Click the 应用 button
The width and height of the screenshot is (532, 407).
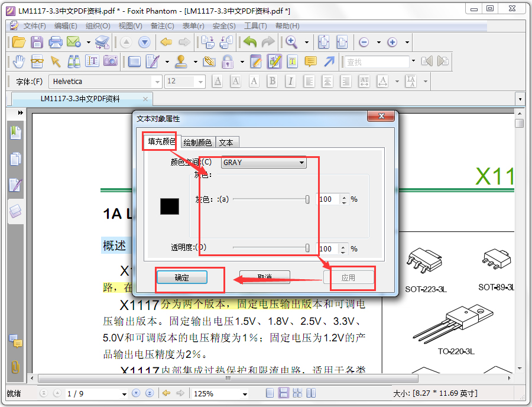click(x=348, y=277)
